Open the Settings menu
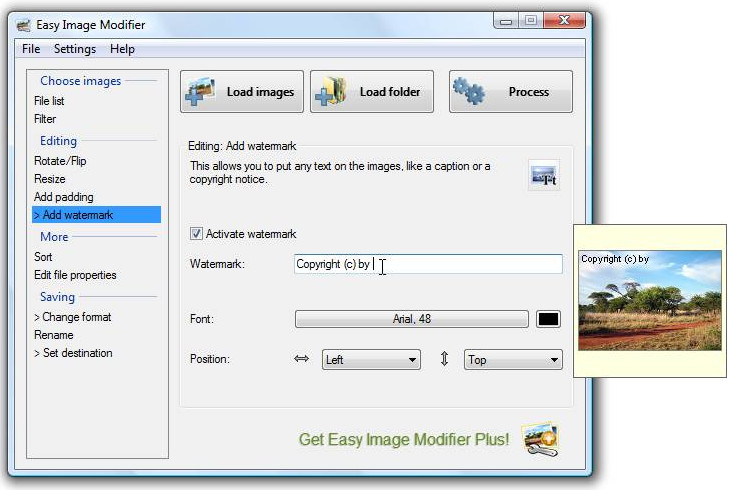This screenshot has width=736, height=490. pos(75,49)
